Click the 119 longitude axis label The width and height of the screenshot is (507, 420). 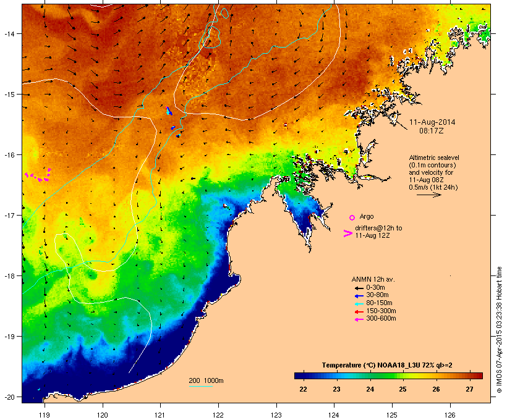[x=45, y=415]
